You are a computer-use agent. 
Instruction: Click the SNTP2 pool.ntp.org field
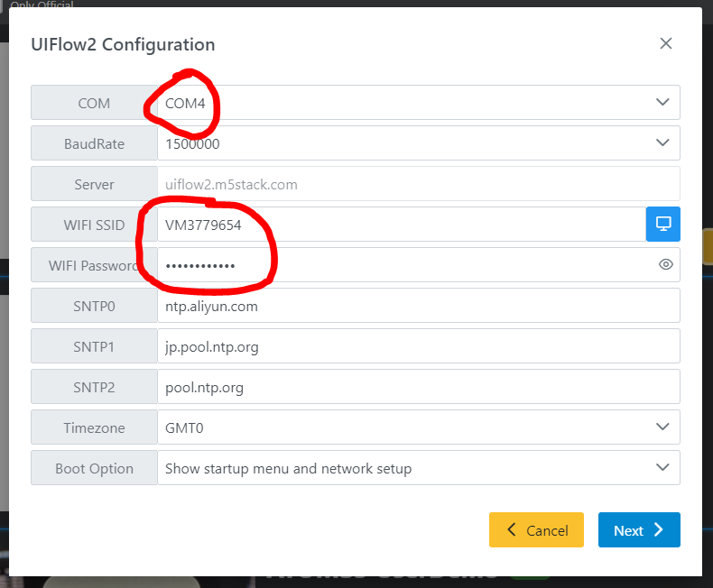tap(417, 387)
